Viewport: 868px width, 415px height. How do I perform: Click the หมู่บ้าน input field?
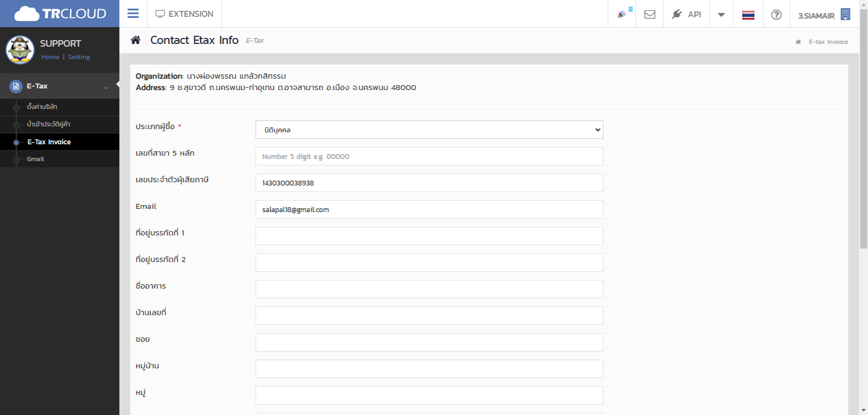click(x=429, y=369)
